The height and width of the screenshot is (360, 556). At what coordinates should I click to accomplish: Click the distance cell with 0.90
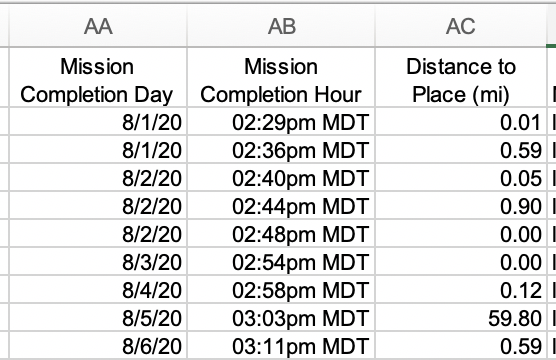click(461, 206)
